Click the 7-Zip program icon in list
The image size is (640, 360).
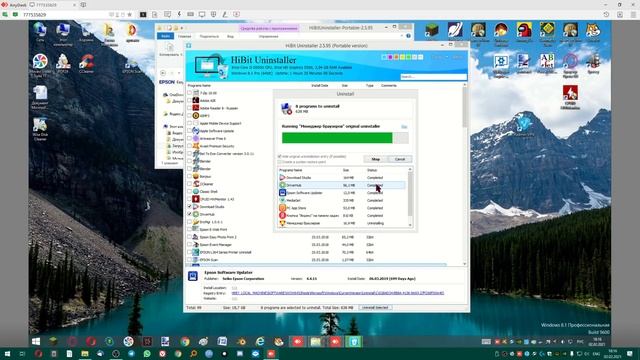196,93
